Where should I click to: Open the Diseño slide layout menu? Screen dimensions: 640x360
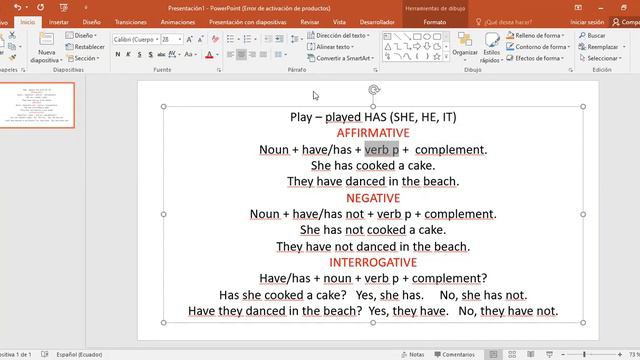click(x=81, y=36)
